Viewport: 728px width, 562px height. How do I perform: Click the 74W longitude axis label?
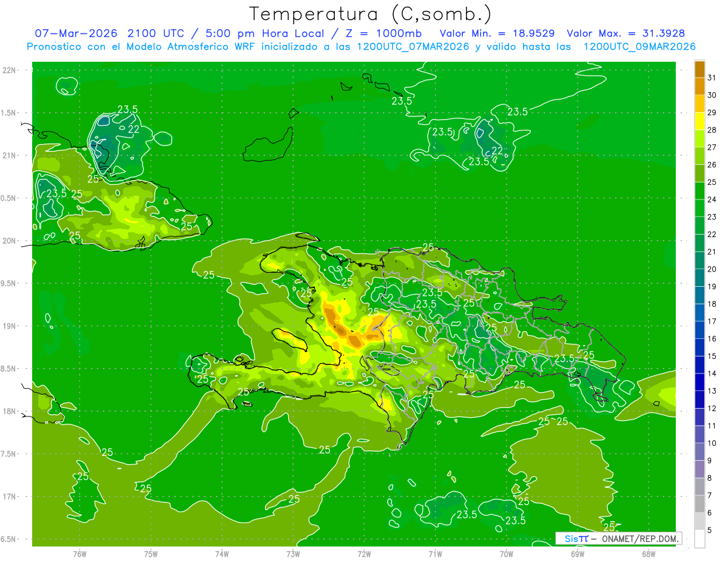[x=222, y=554]
